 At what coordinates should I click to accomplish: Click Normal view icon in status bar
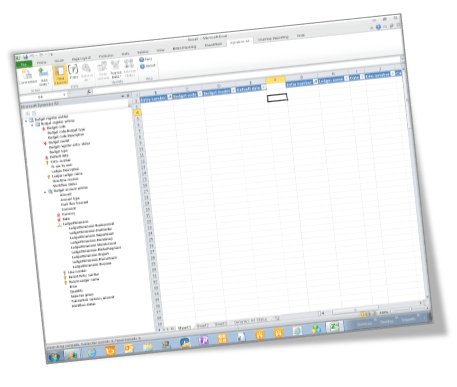tap(363, 314)
